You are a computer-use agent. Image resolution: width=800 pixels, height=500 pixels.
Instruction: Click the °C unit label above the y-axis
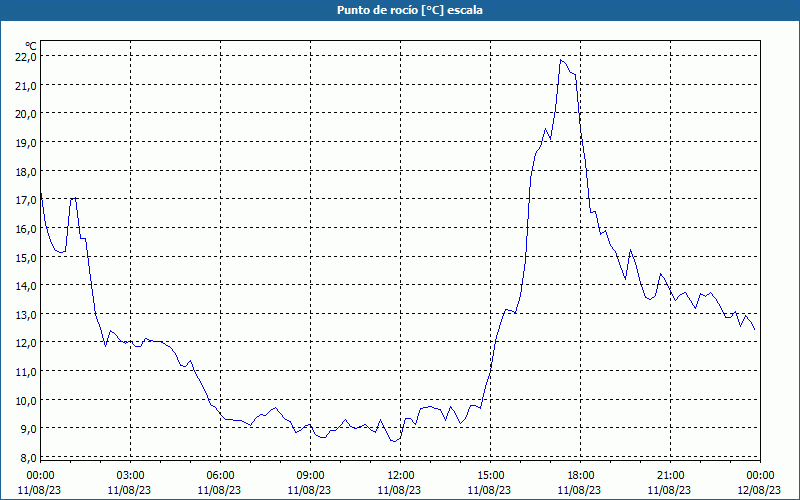tap(31, 46)
